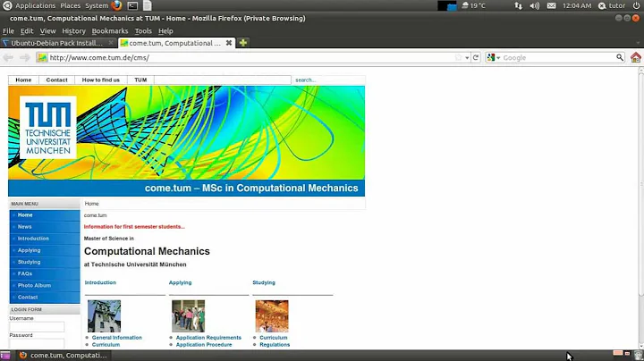Launch the terminal icon in top panel
Screen dimensions: 644x361
click(132, 5)
